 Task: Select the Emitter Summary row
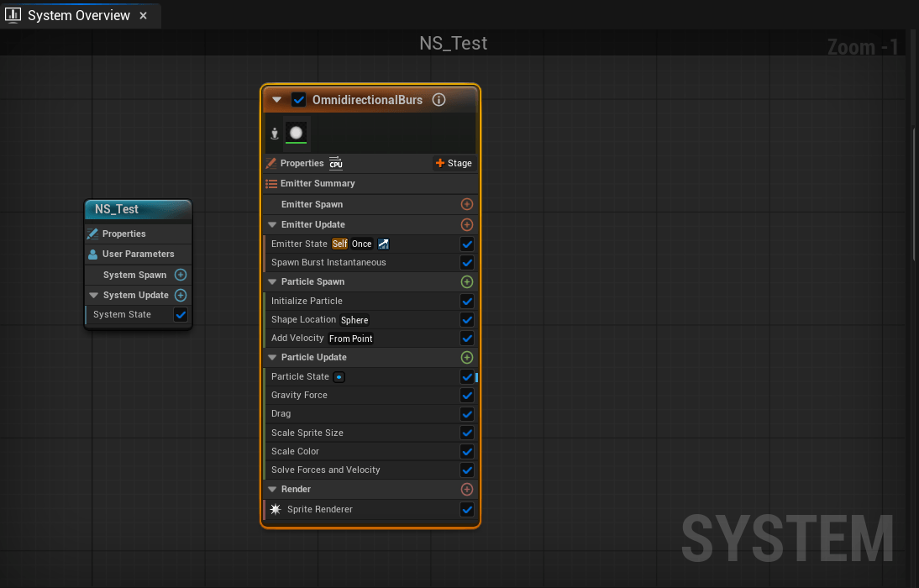point(370,183)
